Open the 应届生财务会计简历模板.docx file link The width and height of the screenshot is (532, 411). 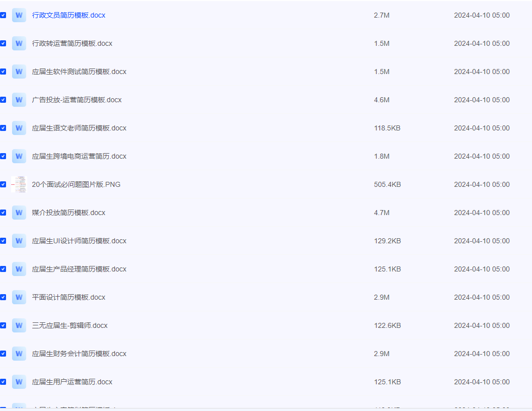pyautogui.click(x=79, y=354)
